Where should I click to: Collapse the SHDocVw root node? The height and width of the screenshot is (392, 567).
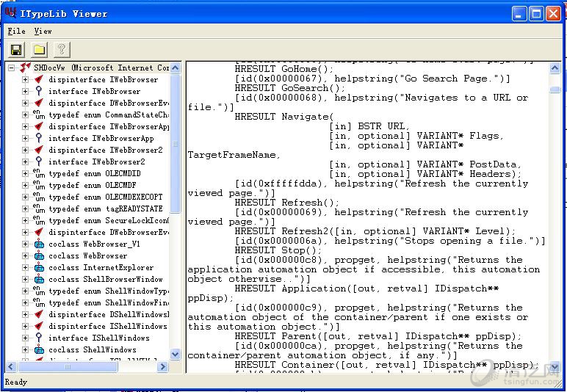pos(12,68)
